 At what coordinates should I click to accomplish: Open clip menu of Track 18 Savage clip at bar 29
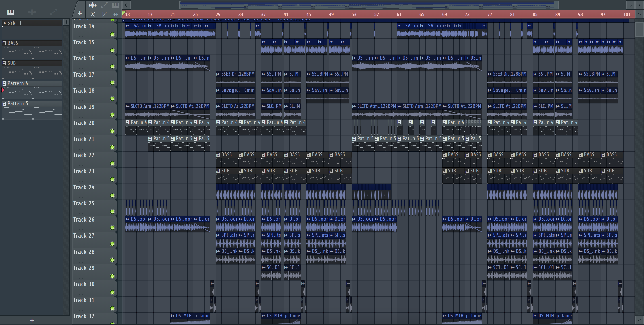pos(218,90)
